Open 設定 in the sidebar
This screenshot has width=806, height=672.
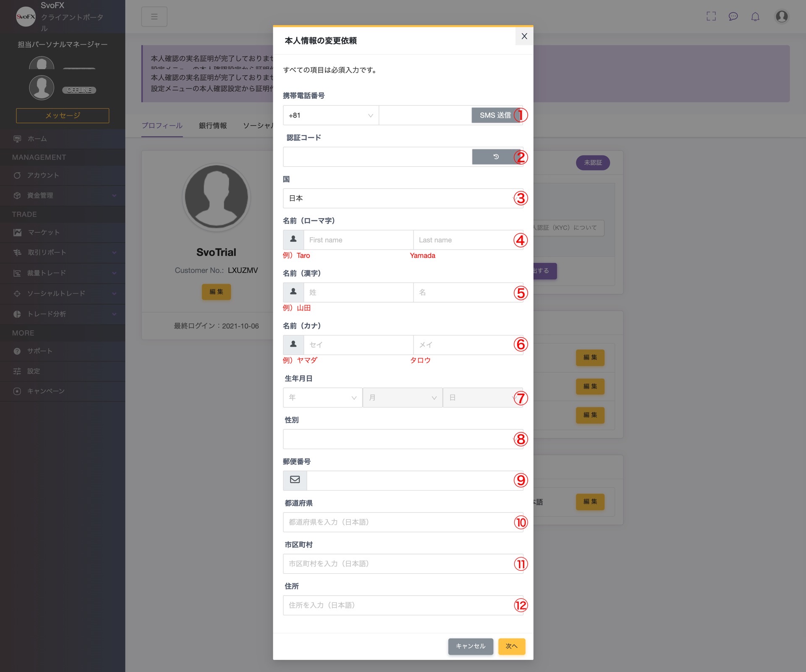point(63,371)
